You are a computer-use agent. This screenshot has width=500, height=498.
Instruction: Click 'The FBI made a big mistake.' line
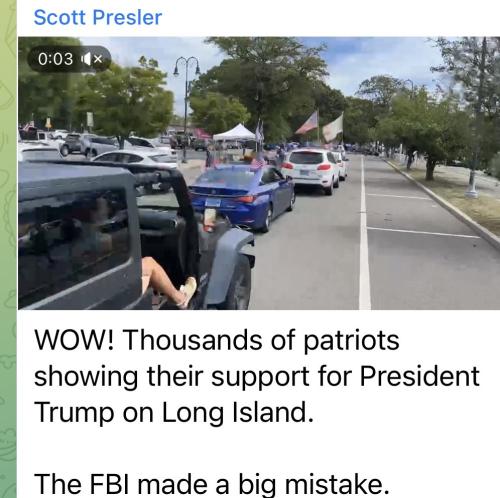pos(212,485)
